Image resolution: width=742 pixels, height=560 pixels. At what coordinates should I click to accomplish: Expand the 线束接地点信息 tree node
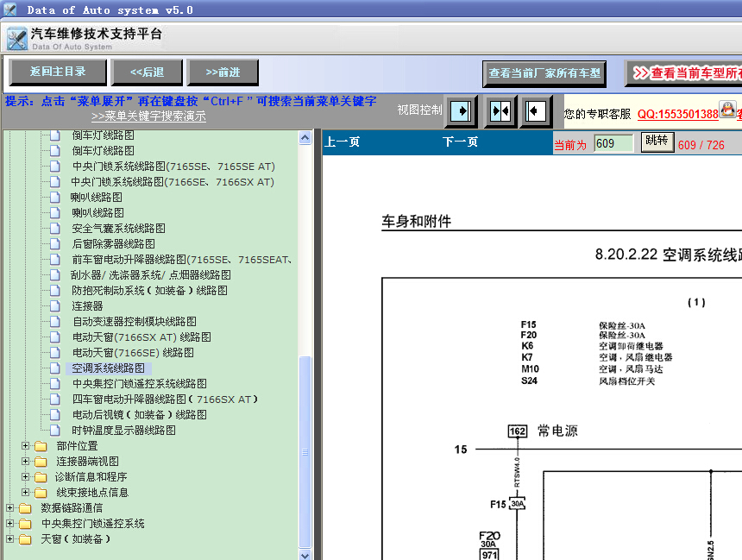pos(26,493)
